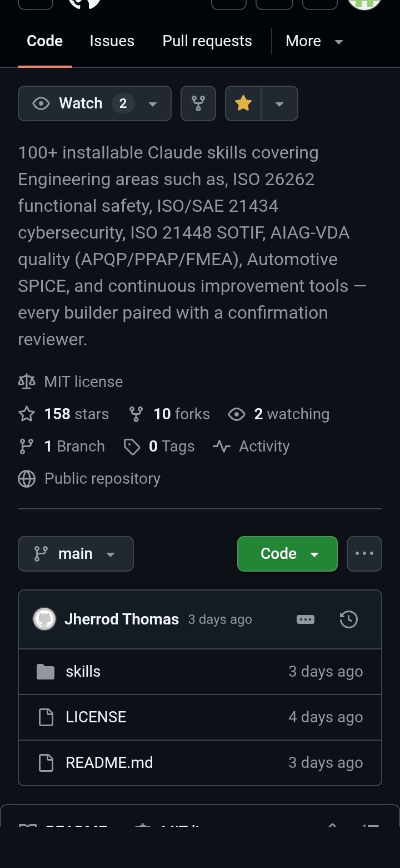Open the star lists dropdown arrow
Viewport: 400px width, 868px height.
coord(279,103)
